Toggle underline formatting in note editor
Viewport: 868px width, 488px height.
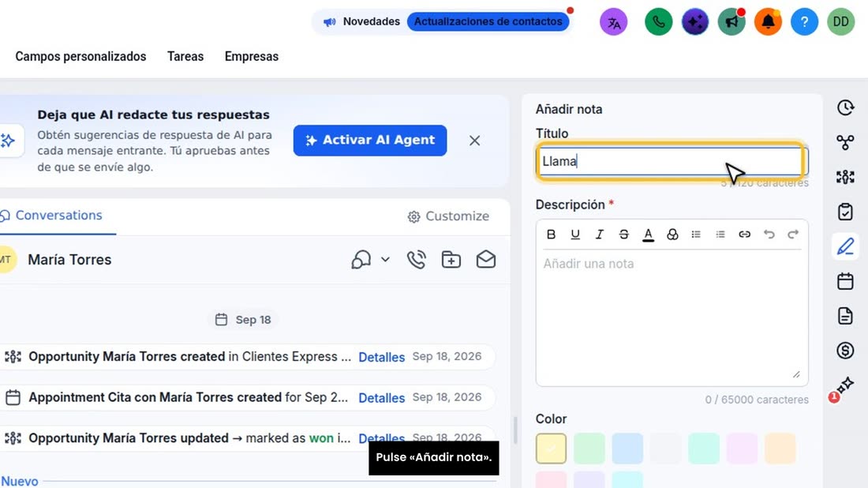[x=575, y=235]
